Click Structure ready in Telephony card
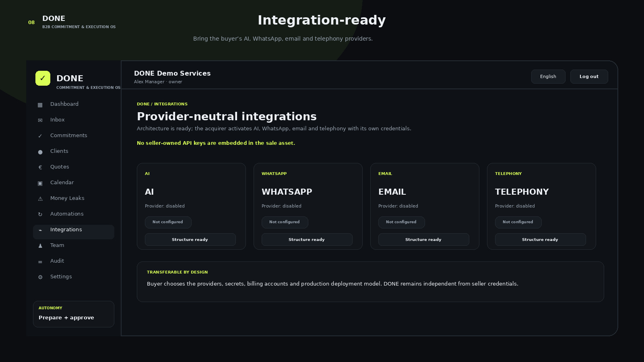The height and width of the screenshot is (362, 644). (x=541, y=239)
